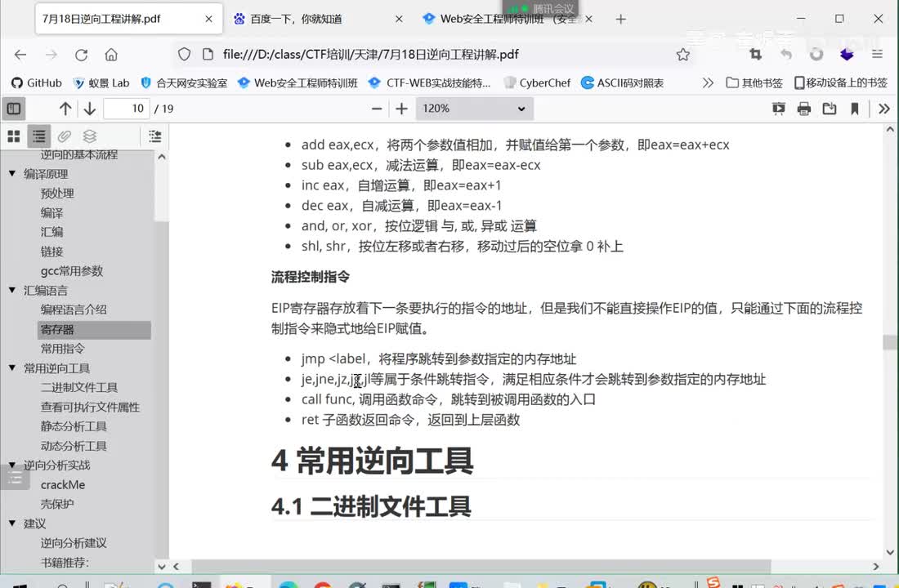Open 蚁景 Lab bookmark
The width and height of the screenshot is (899, 588).
click(x=101, y=82)
